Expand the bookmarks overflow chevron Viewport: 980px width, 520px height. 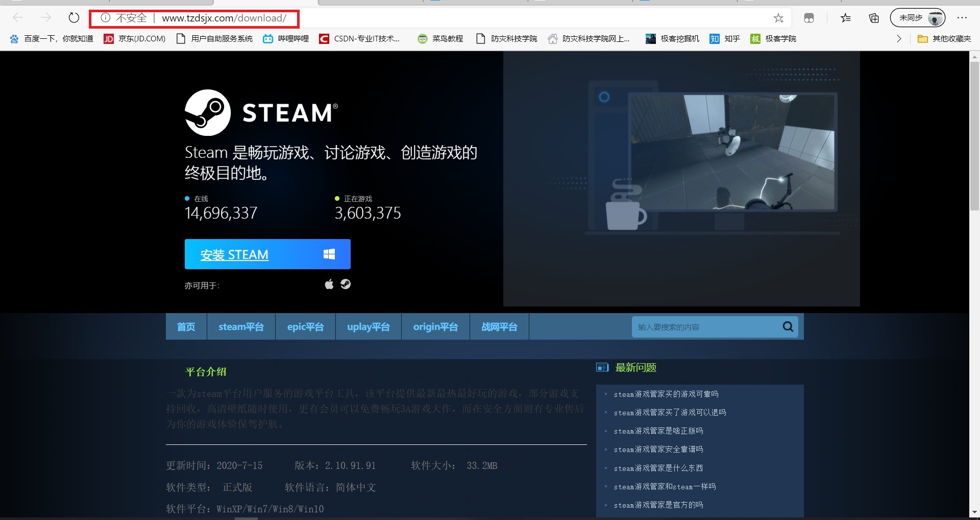pos(899,39)
